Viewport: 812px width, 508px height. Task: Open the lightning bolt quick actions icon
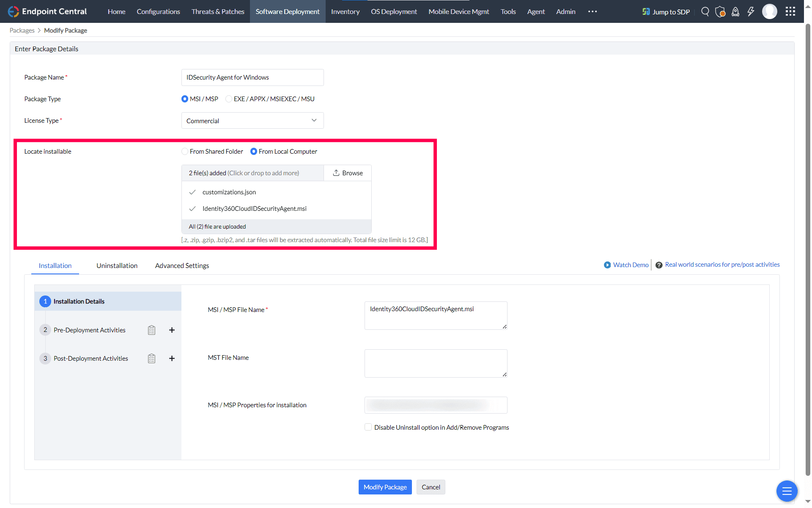pyautogui.click(x=751, y=11)
